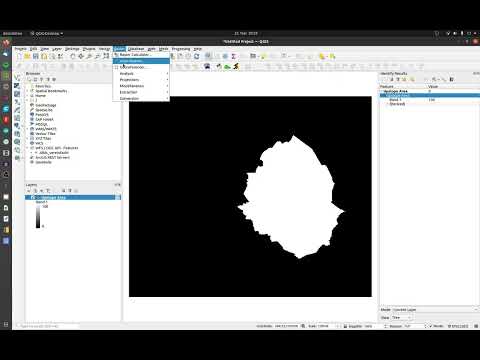Click the Refresh icon in Browser panel toolbar
Viewport: 480px width, 360px height.
35,80
